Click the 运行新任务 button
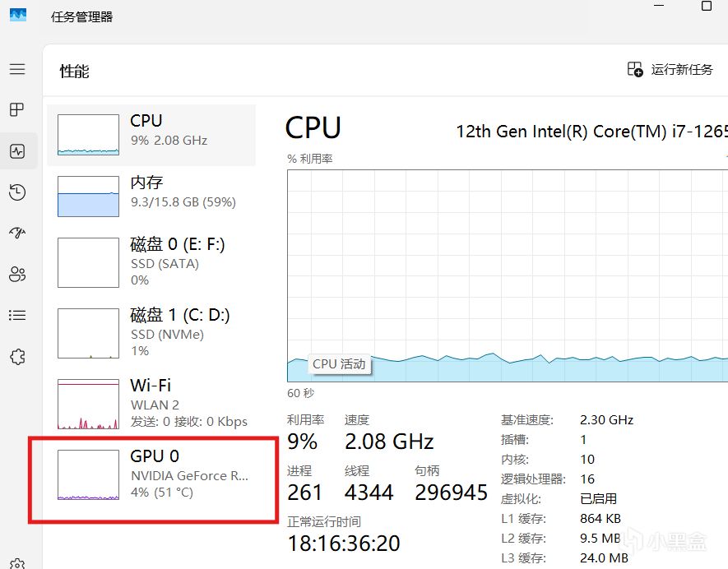The height and width of the screenshot is (569, 728). coord(670,70)
